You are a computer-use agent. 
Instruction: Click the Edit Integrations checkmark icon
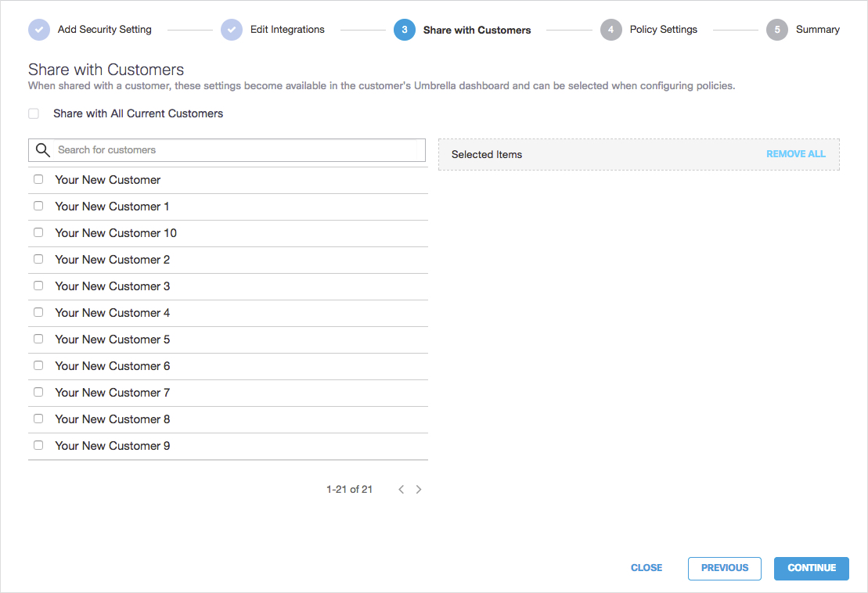[x=232, y=30]
